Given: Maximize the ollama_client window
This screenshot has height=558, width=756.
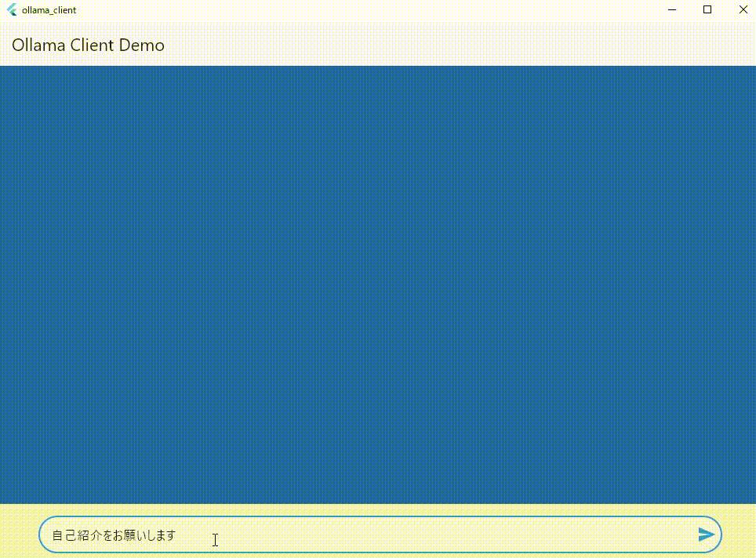Looking at the screenshot, I should [x=707, y=10].
